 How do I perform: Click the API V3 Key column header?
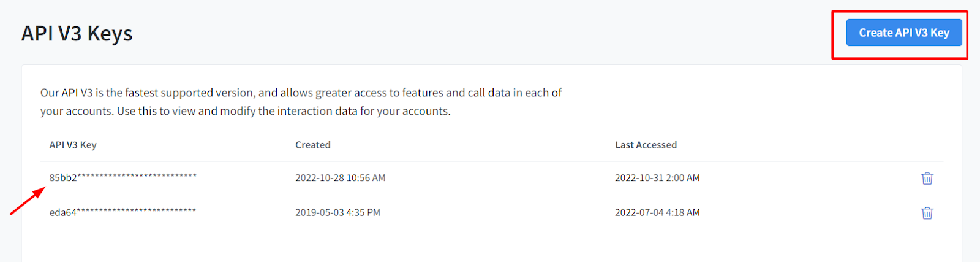point(73,145)
